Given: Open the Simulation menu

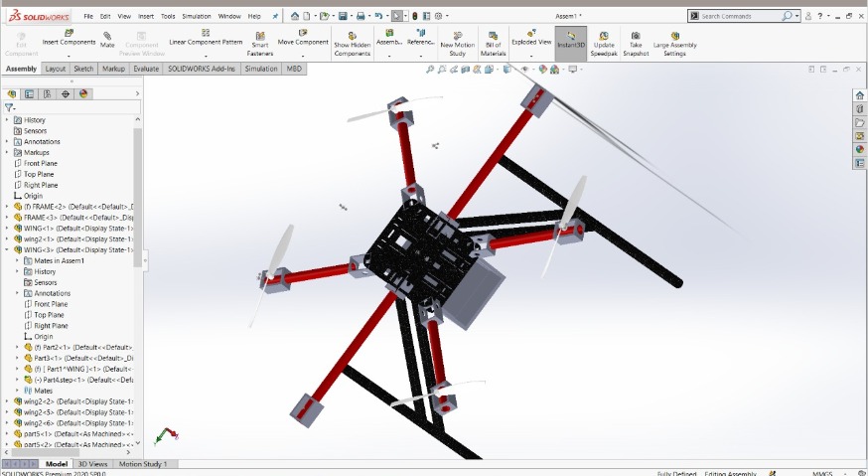Looking at the screenshot, I should click(196, 17).
